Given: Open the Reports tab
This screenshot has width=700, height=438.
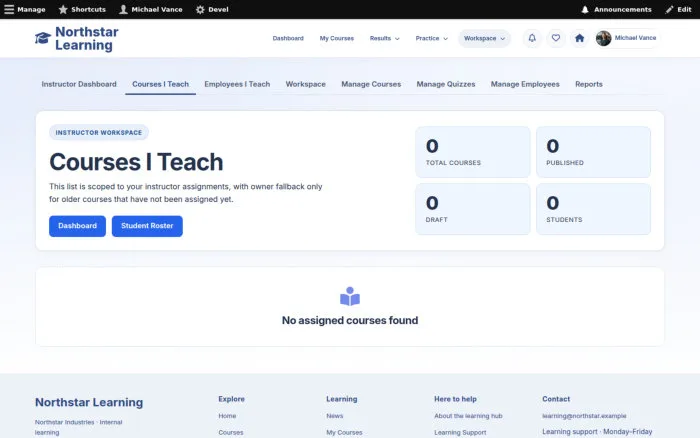Looking at the screenshot, I should pyautogui.click(x=588, y=84).
